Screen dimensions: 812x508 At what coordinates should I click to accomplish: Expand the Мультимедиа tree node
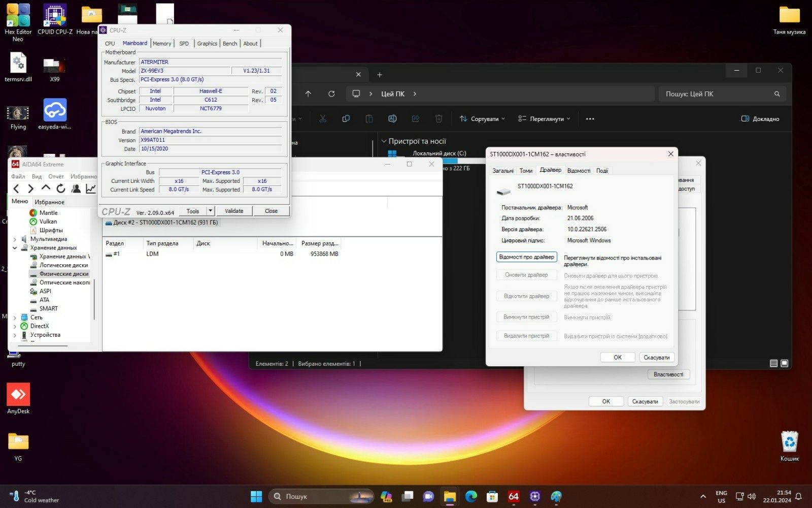(15, 239)
